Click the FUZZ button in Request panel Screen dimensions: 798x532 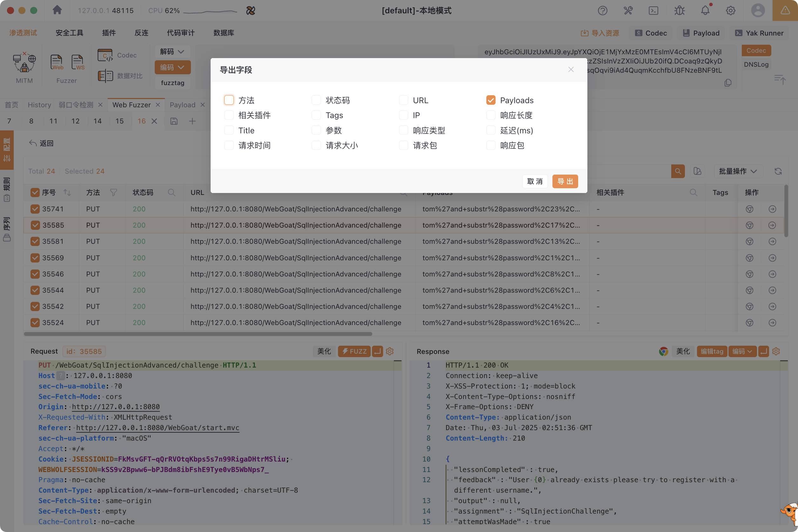(x=354, y=351)
